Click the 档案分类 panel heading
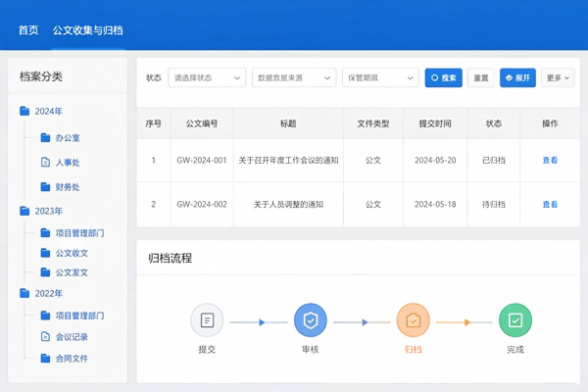Viewport: 588px width, 392px height. 41,76
